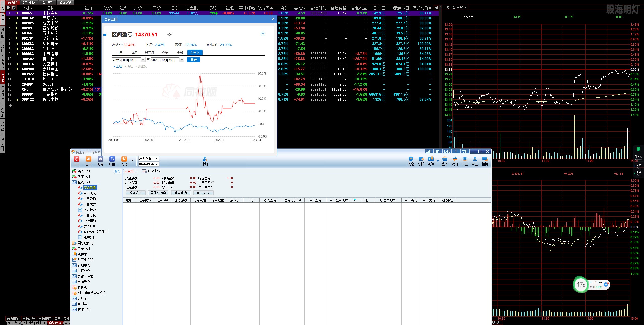Open 撤单[F3] in the trading tree

[x=81, y=249]
